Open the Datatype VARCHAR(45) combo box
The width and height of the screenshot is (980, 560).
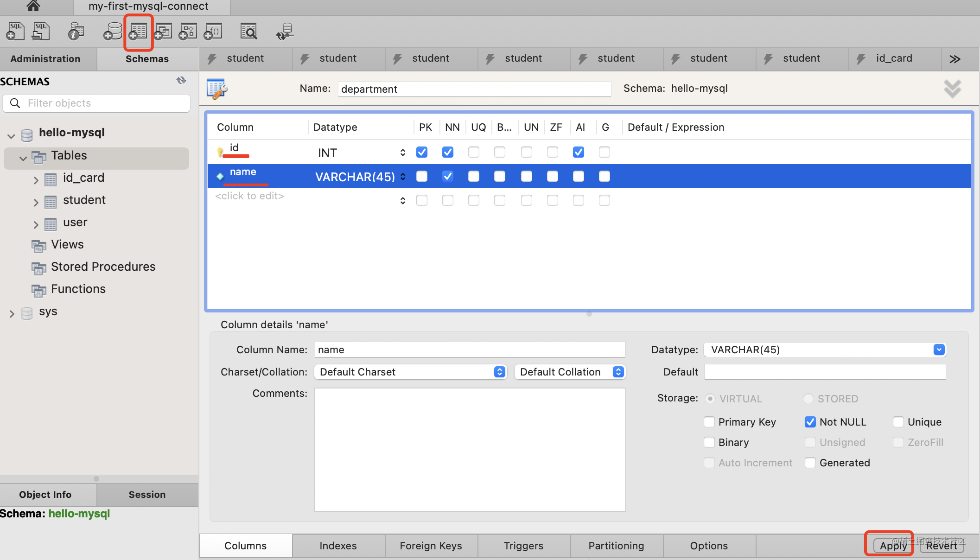pyautogui.click(x=939, y=350)
